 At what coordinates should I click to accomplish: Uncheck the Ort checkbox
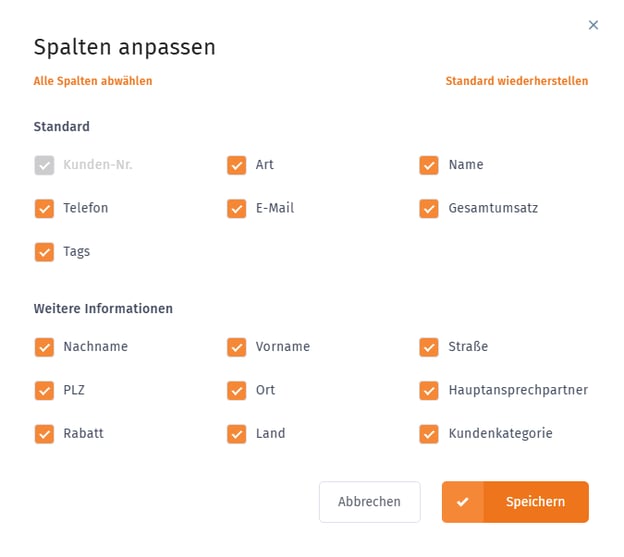(x=237, y=390)
